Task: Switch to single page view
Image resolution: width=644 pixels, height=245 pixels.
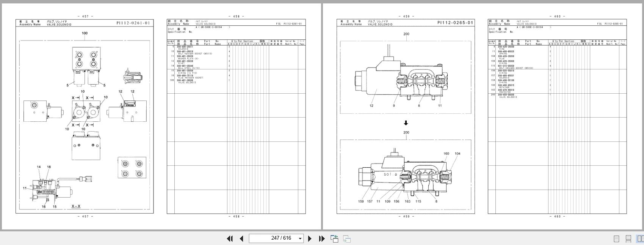Action: [616, 239]
